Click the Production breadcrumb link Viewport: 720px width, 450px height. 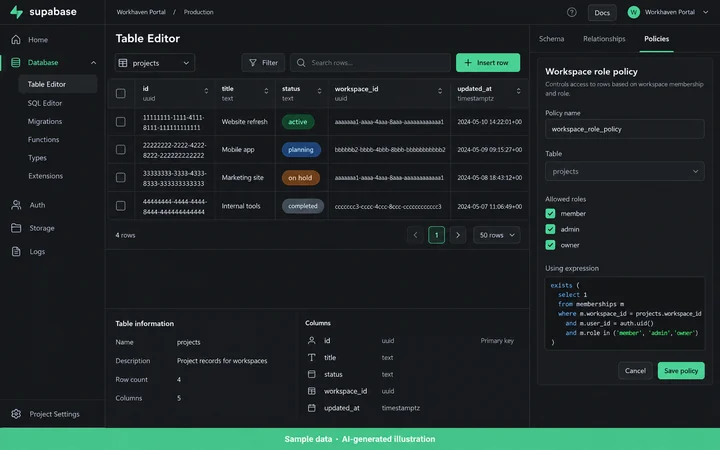coord(198,12)
